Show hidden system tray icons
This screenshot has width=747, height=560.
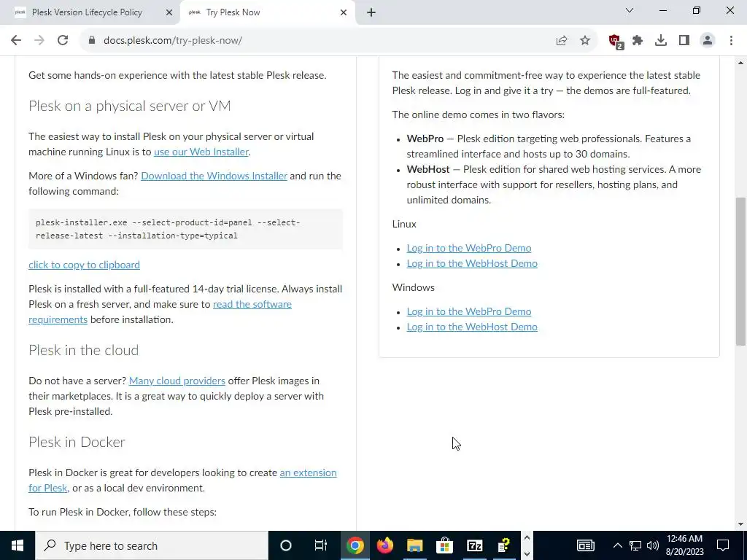(x=617, y=545)
